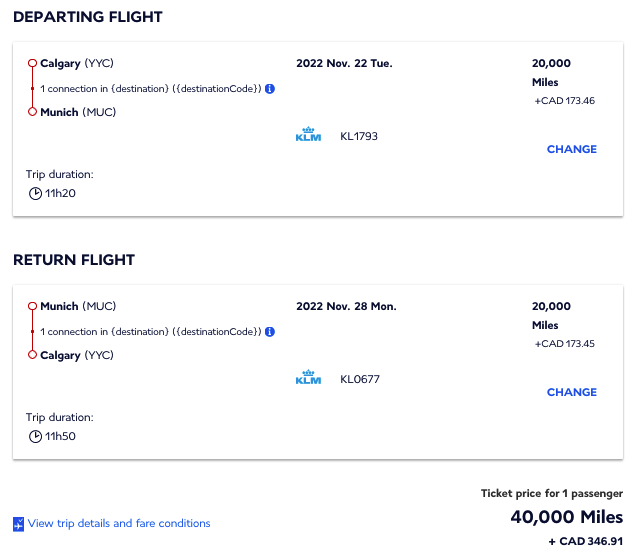The image size is (642, 556).
Task: Click the 40,000 Miles total ticket price
Action: tap(566, 517)
